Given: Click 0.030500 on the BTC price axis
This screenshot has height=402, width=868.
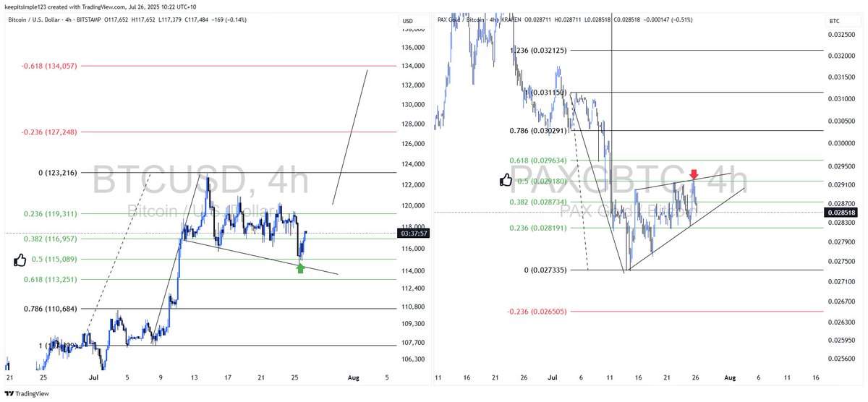Looking at the screenshot, I should click(x=840, y=122).
